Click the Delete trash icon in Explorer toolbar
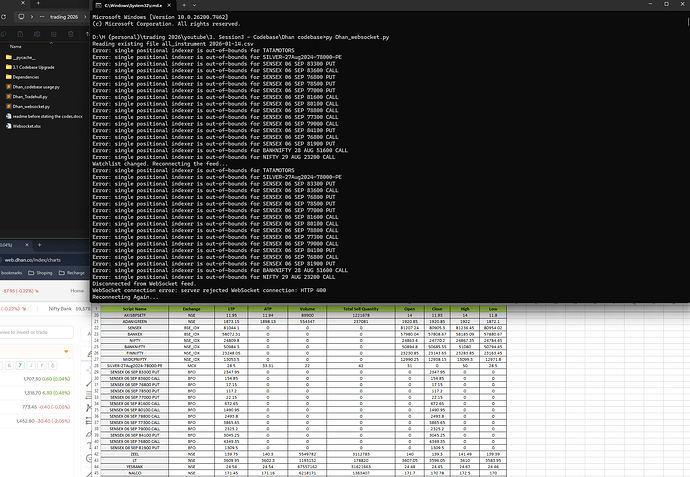690x477 pixels. (70, 34)
